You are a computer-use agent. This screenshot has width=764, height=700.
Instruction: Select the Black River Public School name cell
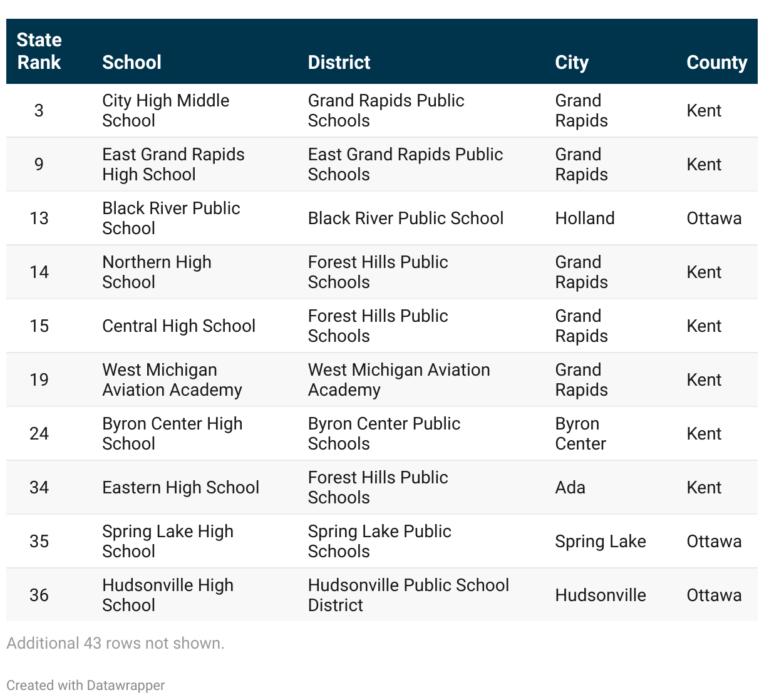pos(171,218)
